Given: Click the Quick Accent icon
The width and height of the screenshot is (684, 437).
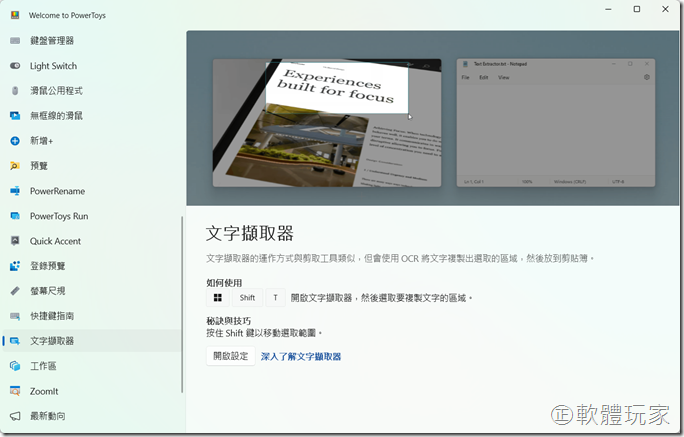Looking at the screenshot, I should (15, 241).
